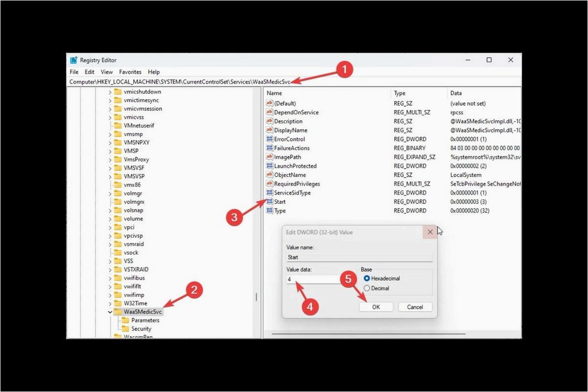Expand the vmicvss key
Screen dimensions: 588x392
110,117
